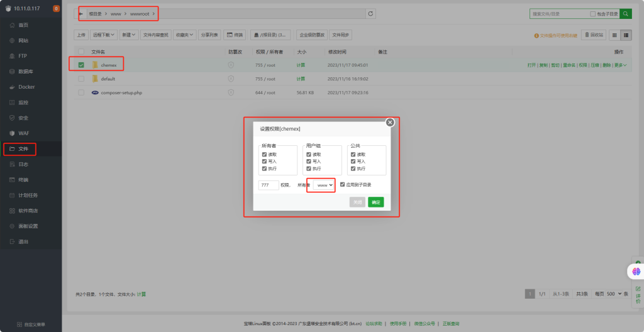Switch to list view icon
644x332 pixels.
[x=626, y=35]
